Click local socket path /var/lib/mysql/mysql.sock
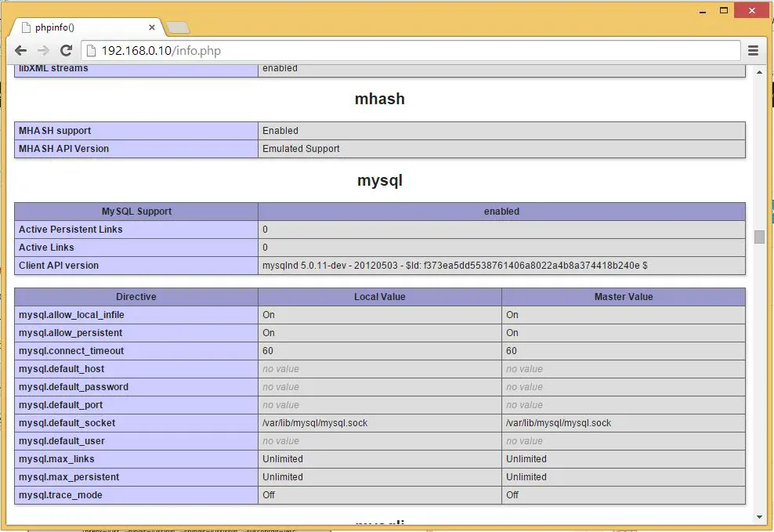Image resolution: width=774 pixels, height=532 pixels. pos(315,423)
